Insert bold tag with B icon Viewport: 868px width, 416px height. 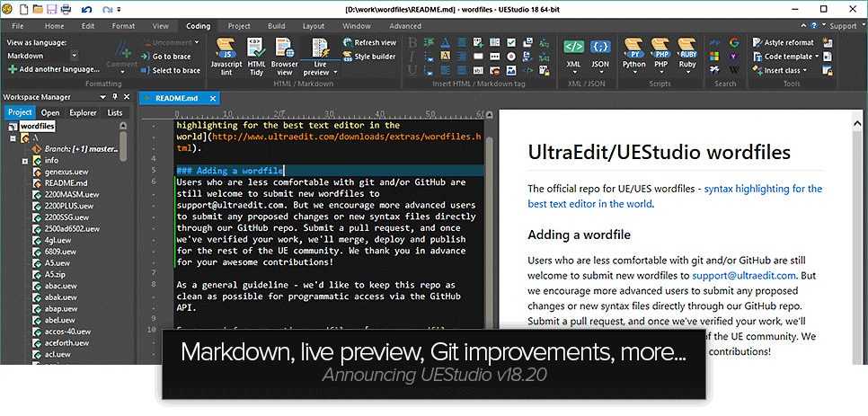click(412, 42)
